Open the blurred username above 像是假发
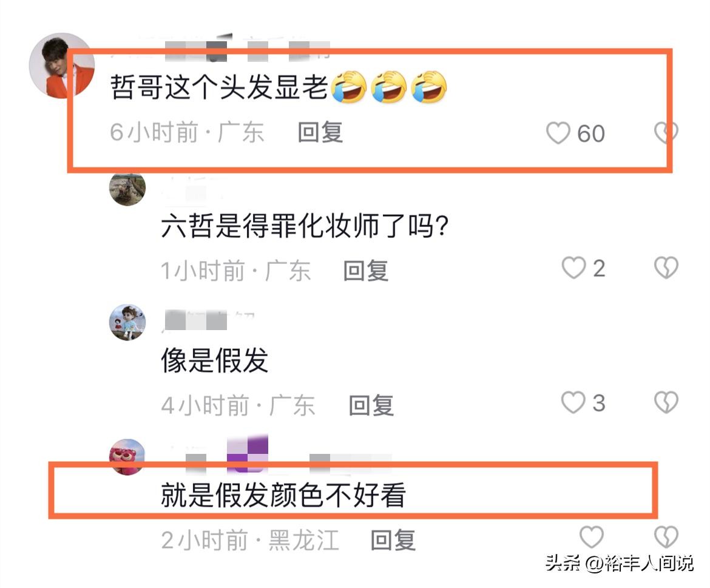710x588 pixels. pyautogui.click(x=208, y=320)
